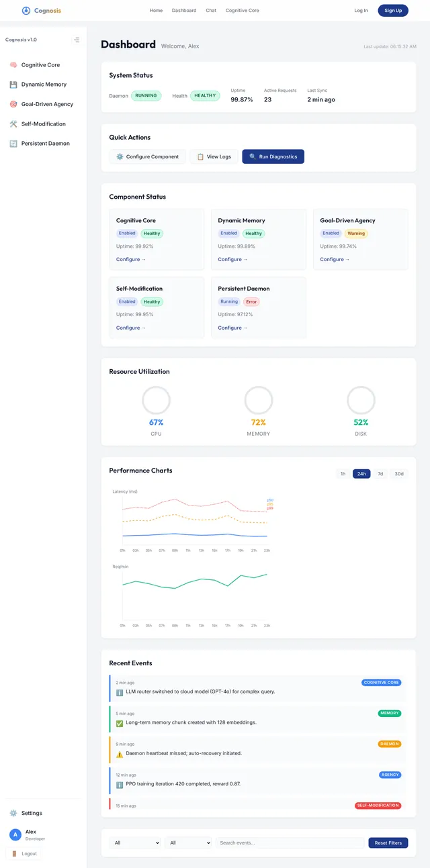Open Configure link on Persistent Daemon card

click(x=233, y=328)
